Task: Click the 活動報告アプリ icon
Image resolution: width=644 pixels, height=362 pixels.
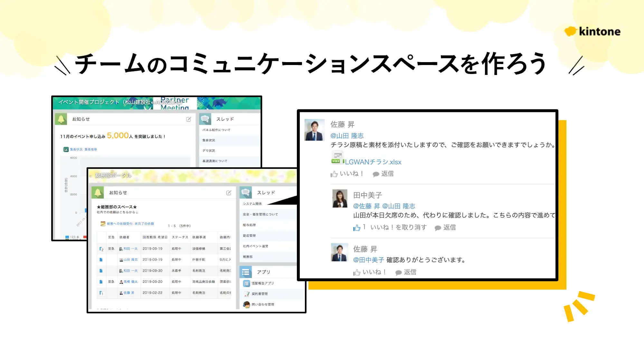Action: click(x=246, y=283)
